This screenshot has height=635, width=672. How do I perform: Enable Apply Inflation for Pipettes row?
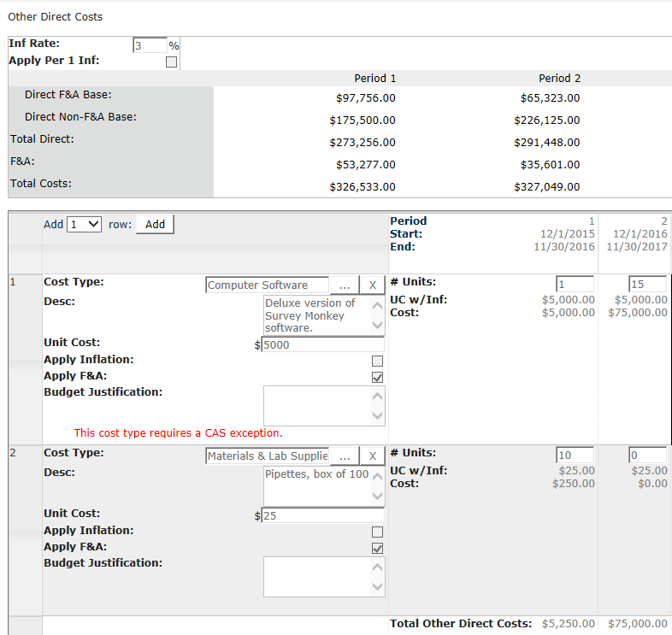pos(378,532)
